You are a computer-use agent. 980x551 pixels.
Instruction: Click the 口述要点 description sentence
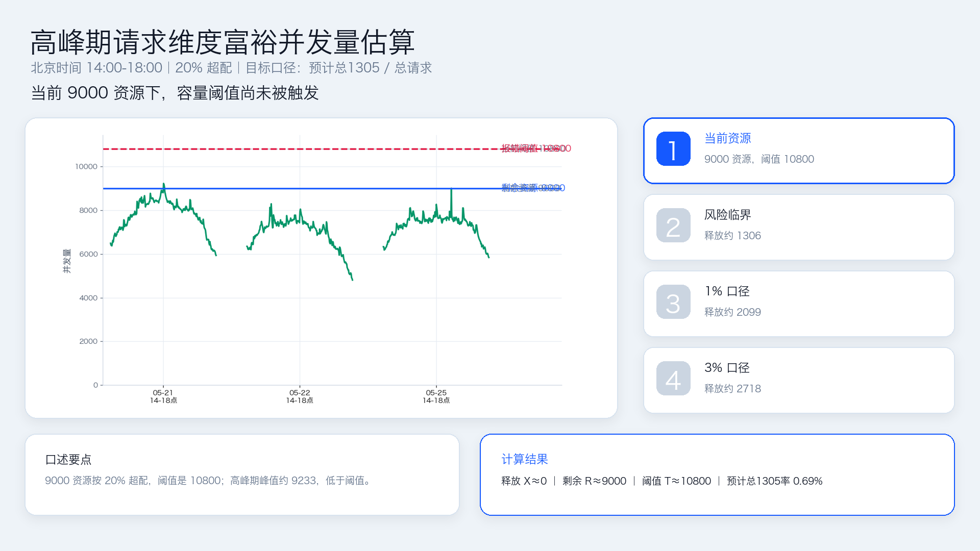(209, 481)
